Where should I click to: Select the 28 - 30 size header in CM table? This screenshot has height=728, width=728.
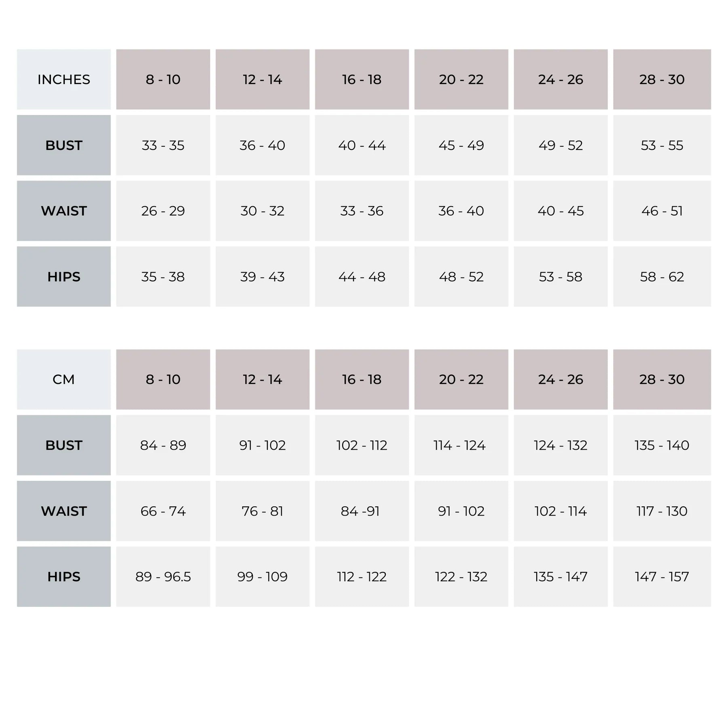coord(662,379)
